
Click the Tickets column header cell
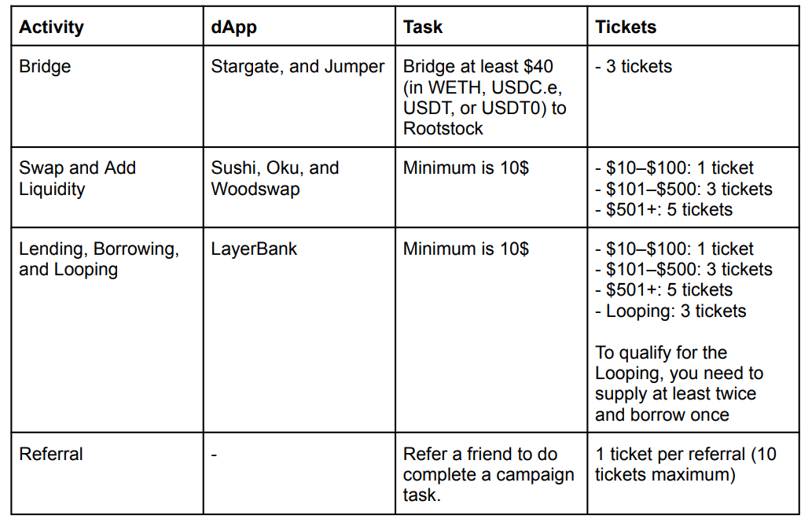(x=693, y=27)
